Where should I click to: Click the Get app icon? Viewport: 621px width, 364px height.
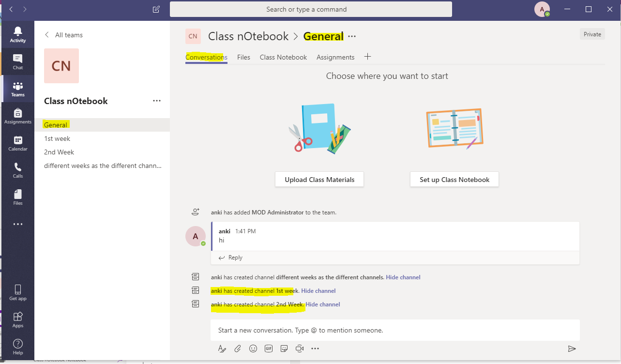pos(18,292)
